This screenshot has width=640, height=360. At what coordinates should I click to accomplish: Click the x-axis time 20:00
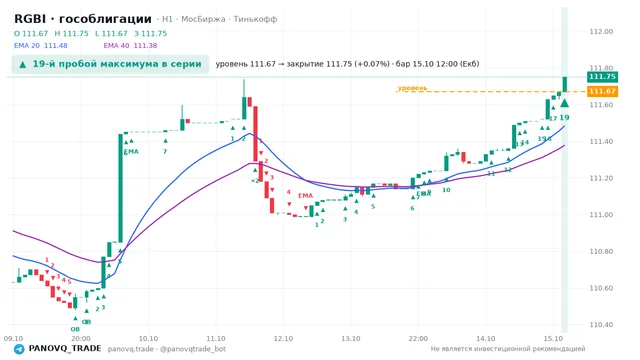click(x=81, y=339)
